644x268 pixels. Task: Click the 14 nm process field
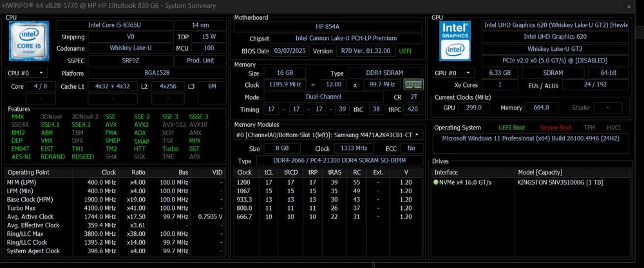point(200,25)
